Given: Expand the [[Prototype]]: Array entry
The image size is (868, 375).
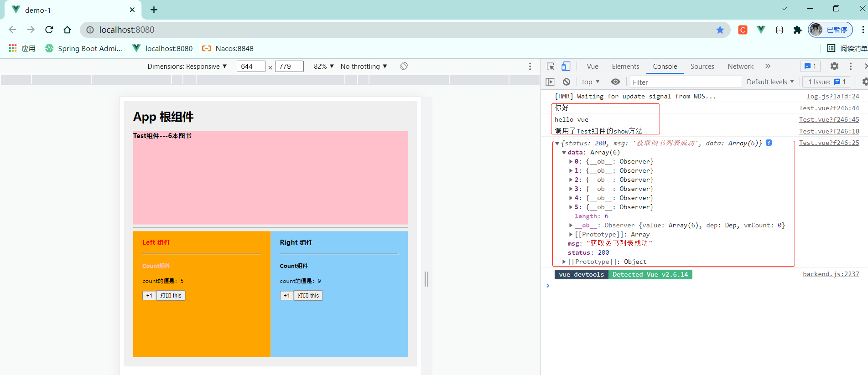Looking at the screenshot, I should point(571,235).
